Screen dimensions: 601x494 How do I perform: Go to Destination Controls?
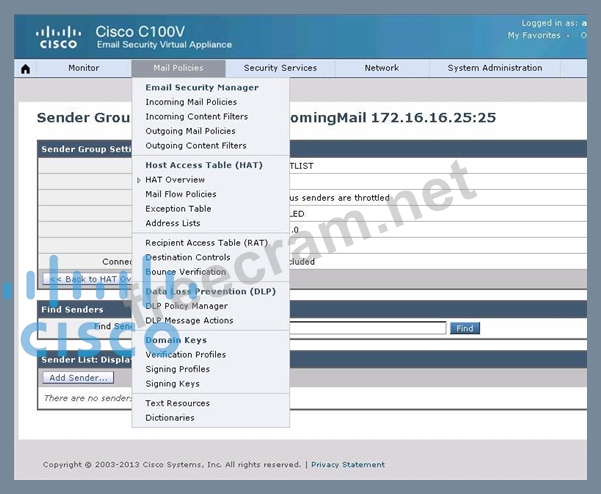click(x=187, y=258)
